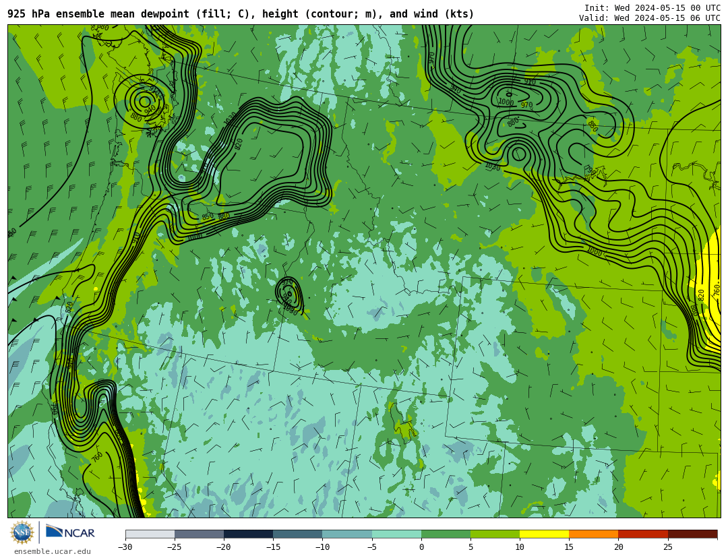Pick the green 0 to 5 colorbar segment

point(446,534)
